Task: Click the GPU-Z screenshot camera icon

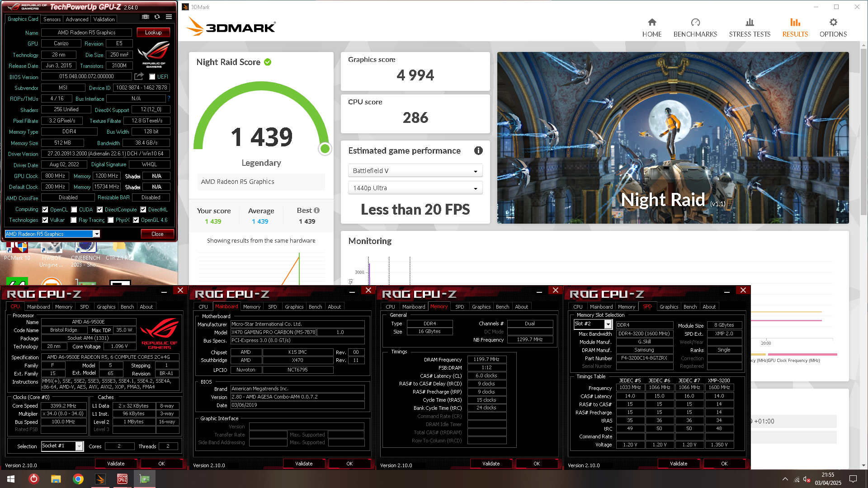Action: (146, 17)
